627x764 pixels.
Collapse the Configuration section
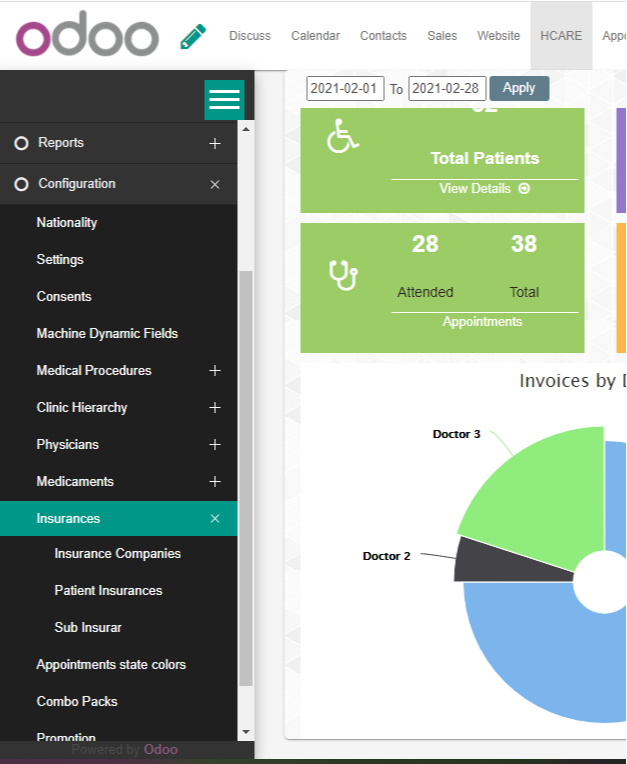coord(215,185)
